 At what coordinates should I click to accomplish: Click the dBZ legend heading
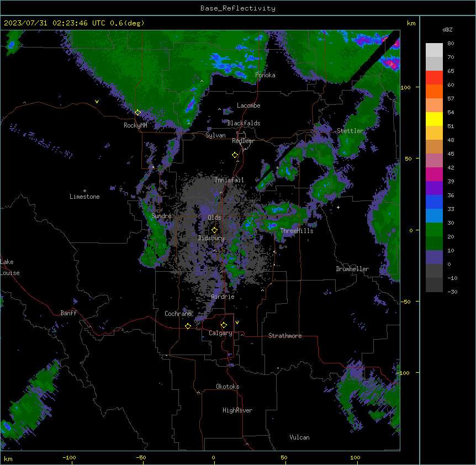pyautogui.click(x=447, y=29)
